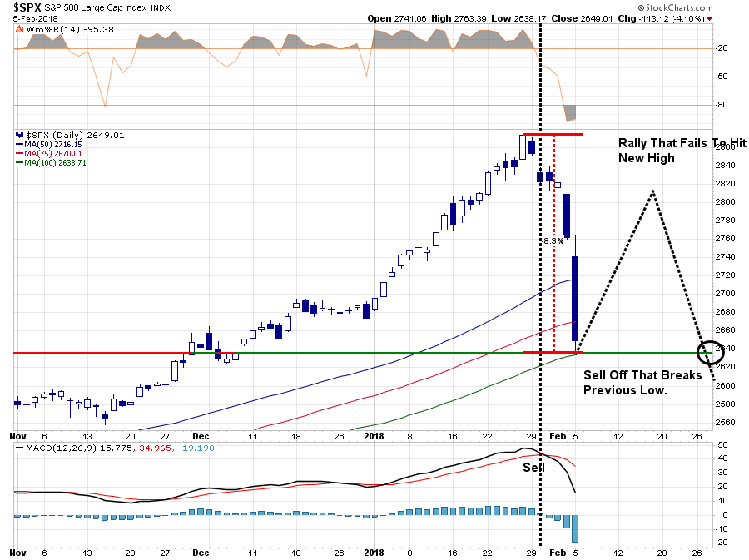Click the 'Rally That Fails To Hit New High' note

point(682,151)
